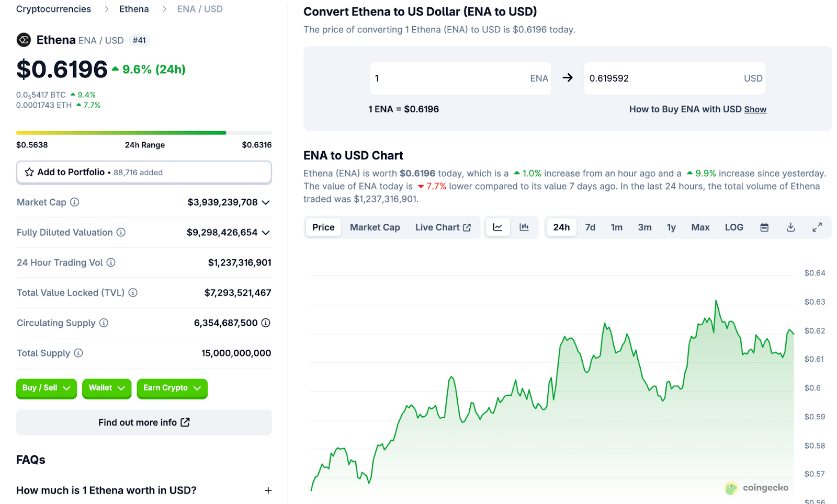Click Add to Portfolio button
This screenshot has height=504, width=837.
tap(144, 173)
